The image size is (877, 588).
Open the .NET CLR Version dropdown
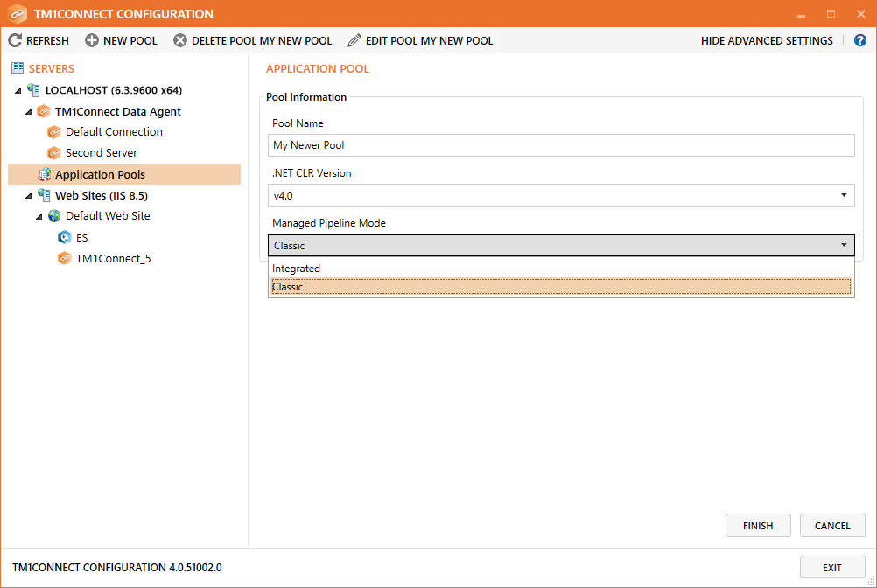(561, 195)
